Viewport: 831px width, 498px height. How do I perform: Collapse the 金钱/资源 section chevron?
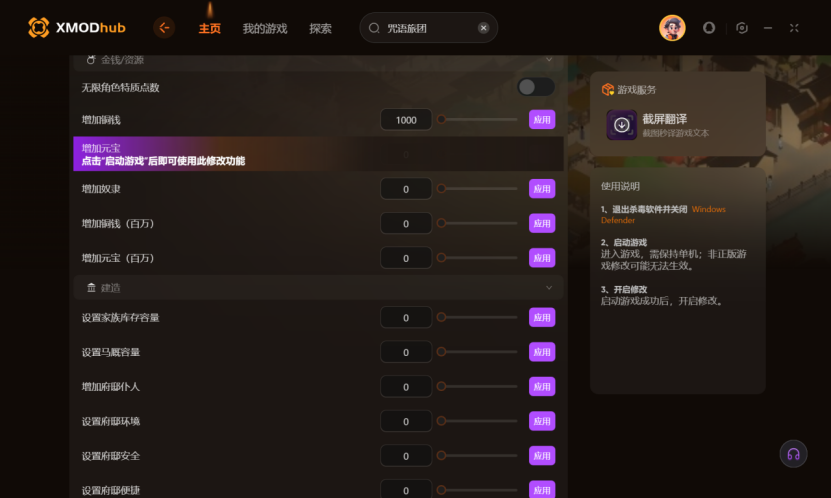(x=549, y=60)
